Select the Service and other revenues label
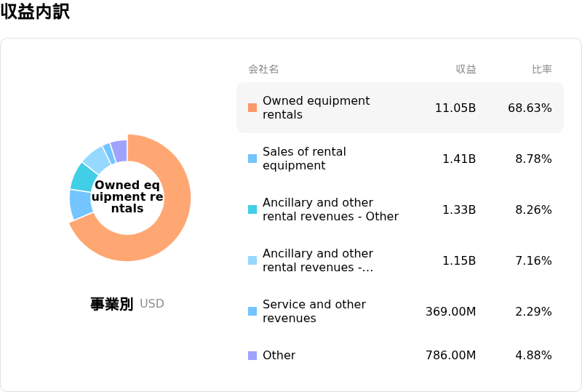The image size is (582, 392). pyautogui.click(x=314, y=311)
